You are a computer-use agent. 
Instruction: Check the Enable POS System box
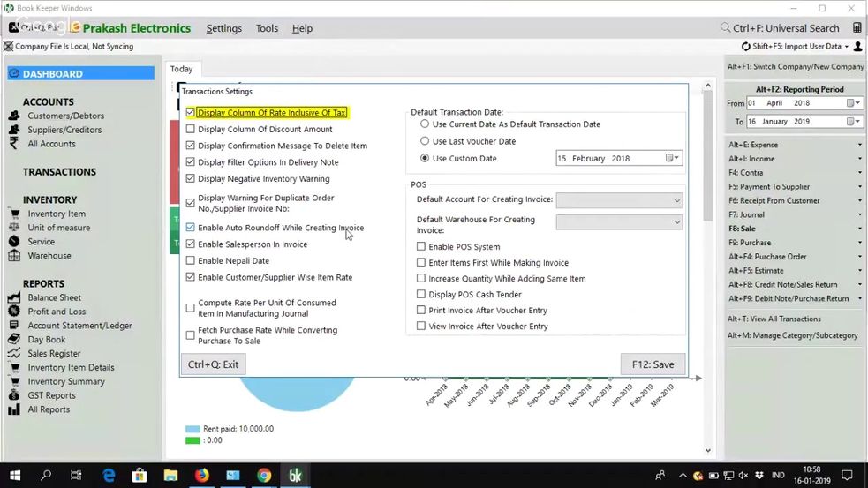tap(421, 247)
